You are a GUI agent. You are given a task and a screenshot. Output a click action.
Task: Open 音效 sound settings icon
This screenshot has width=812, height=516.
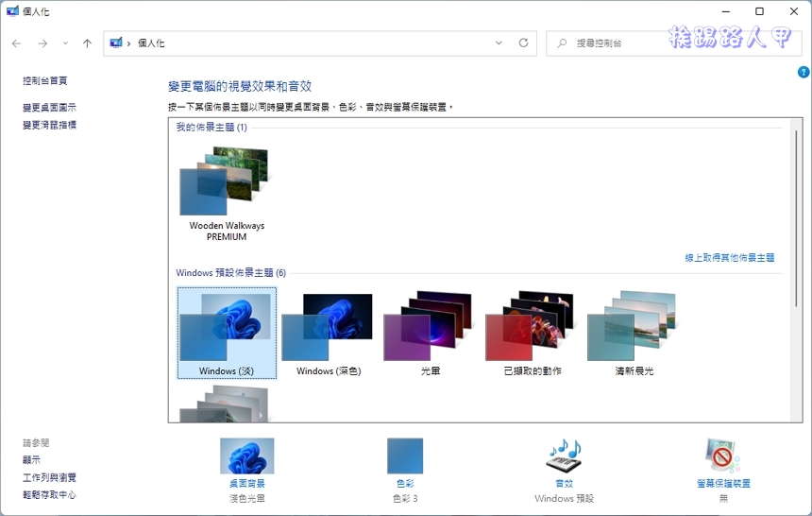tap(564, 456)
